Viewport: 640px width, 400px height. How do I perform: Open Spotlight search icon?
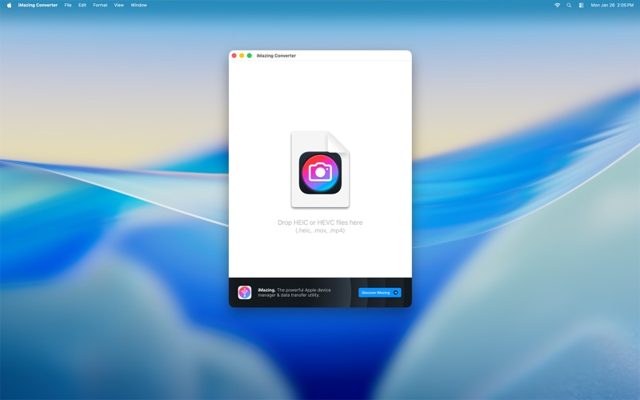click(x=569, y=5)
